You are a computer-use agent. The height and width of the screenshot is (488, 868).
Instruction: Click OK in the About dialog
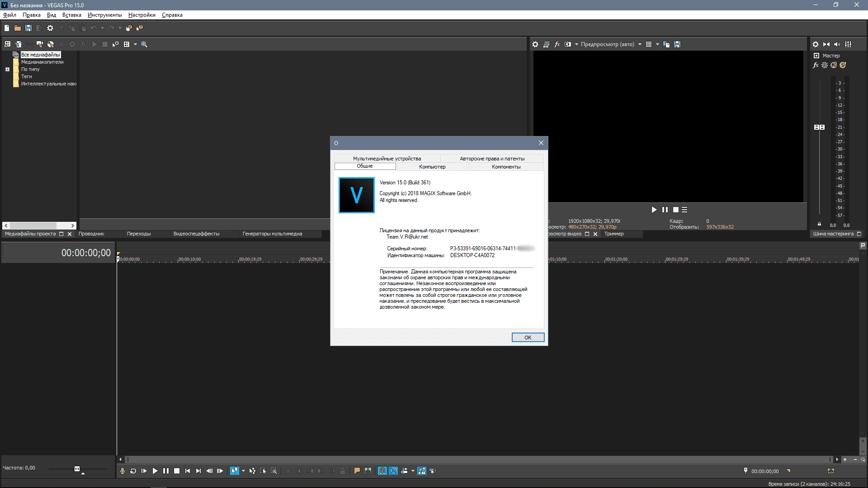coord(528,338)
